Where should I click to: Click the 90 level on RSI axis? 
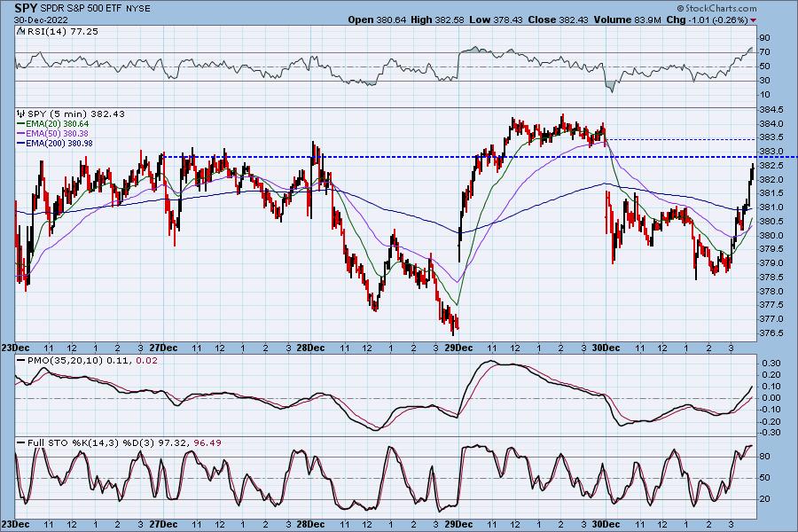coord(764,37)
